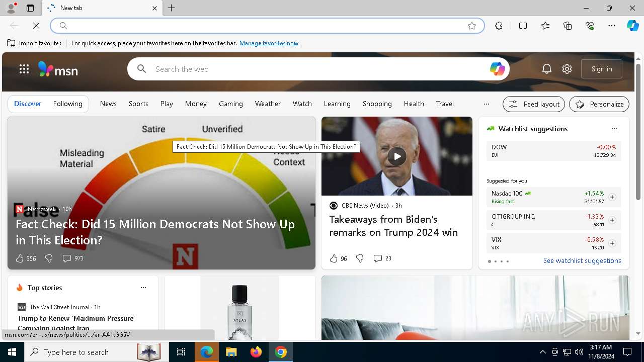Open File Explorer from taskbar

231,352
